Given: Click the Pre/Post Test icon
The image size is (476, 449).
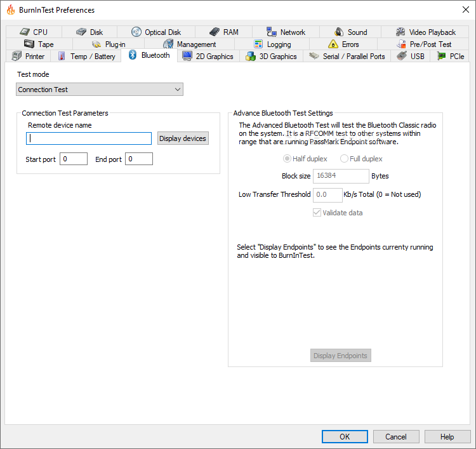Looking at the screenshot, I should (x=401, y=44).
